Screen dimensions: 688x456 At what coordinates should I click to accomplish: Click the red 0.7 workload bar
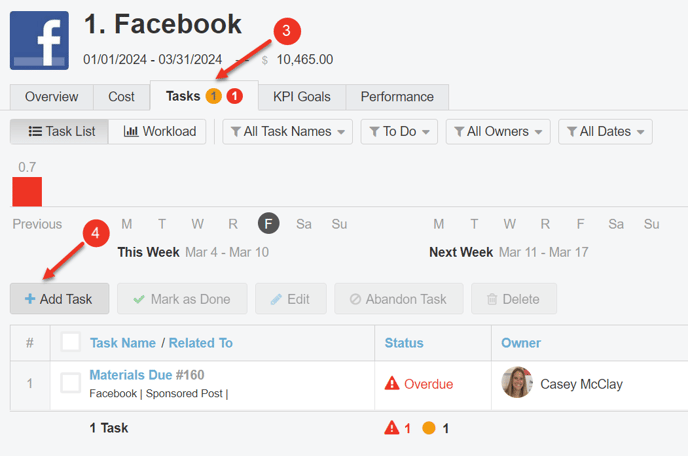pyautogui.click(x=27, y=191)
